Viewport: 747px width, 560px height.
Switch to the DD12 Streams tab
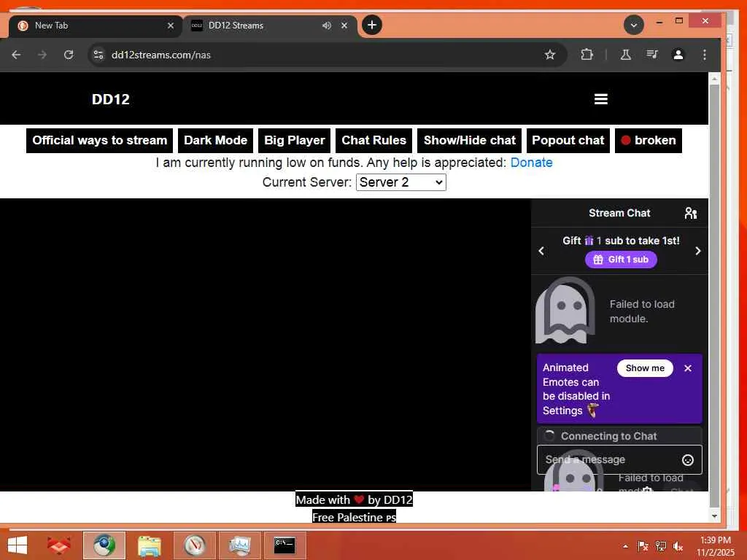coord(270,26)
